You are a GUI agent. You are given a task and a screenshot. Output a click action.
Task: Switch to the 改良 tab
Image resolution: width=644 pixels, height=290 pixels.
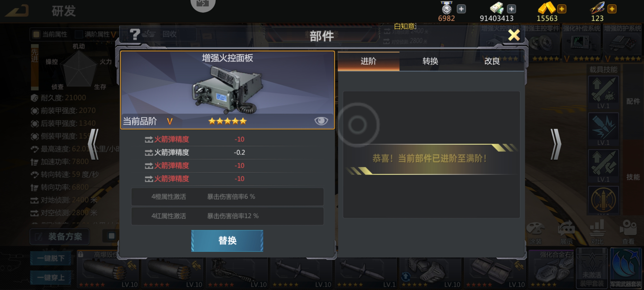coord(492,61)
